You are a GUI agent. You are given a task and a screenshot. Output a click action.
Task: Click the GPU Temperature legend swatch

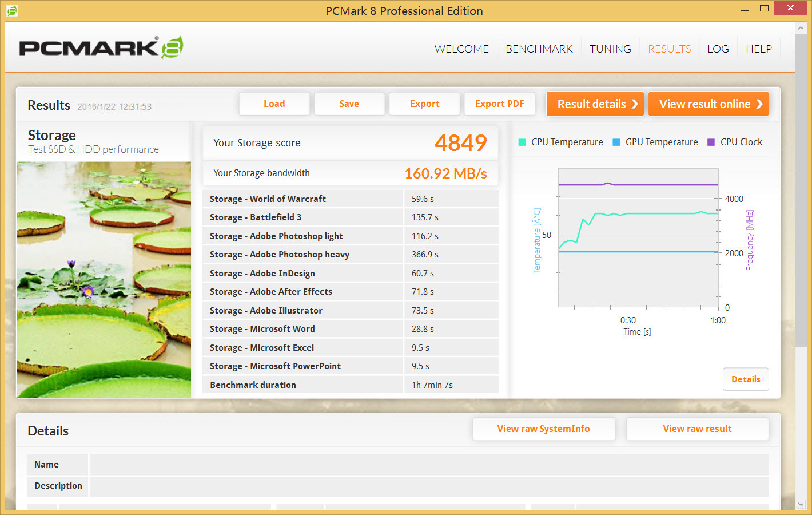pyautogui.click(x=616, y=142)
